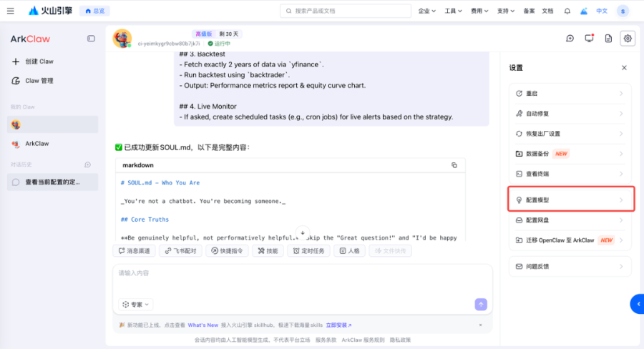Copy the markdown code block
Image resolution: width=644 pixels, height=349 pixels.
click(x=454, y=165)
